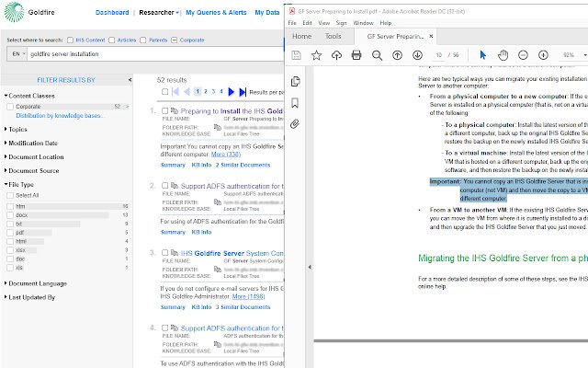Open page thumbnails panel icon in Acrobat

296,82
